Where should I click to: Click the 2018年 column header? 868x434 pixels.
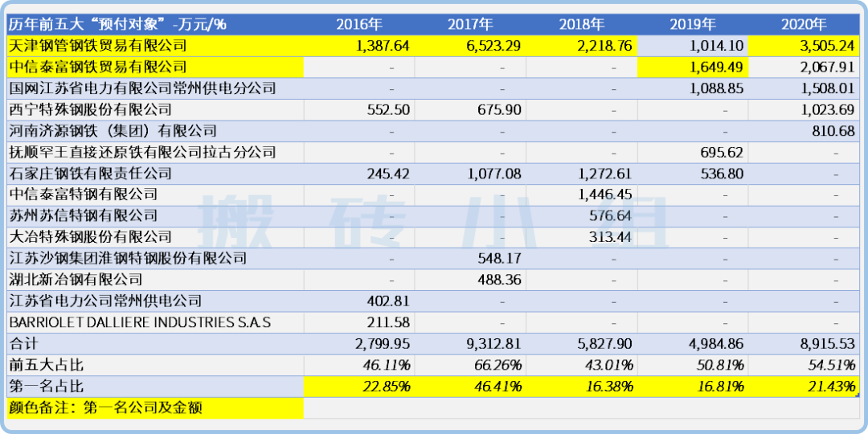tap(582, 24)
